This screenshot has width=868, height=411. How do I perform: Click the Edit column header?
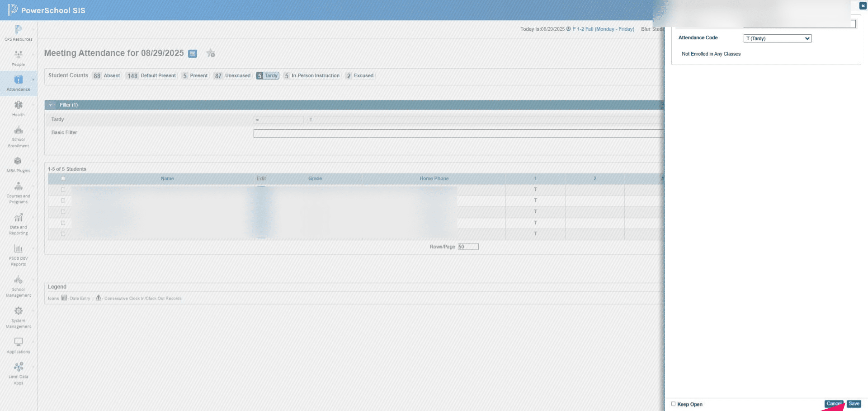261,178
